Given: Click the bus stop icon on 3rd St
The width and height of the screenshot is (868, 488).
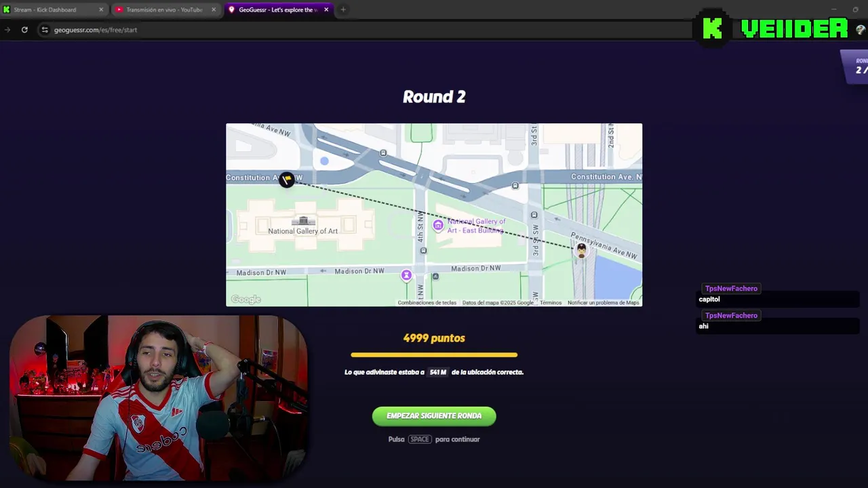Looking at the screenshot, I should 534,215.
